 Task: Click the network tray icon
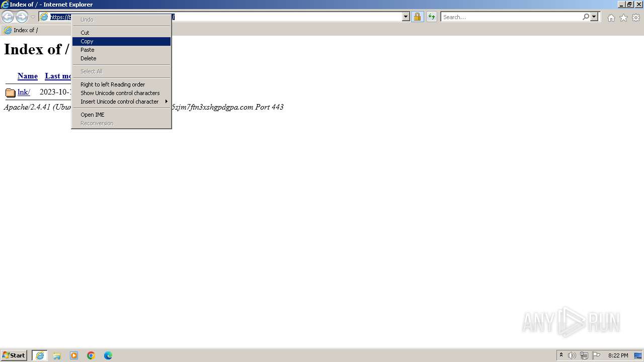(x=584, y=355)
